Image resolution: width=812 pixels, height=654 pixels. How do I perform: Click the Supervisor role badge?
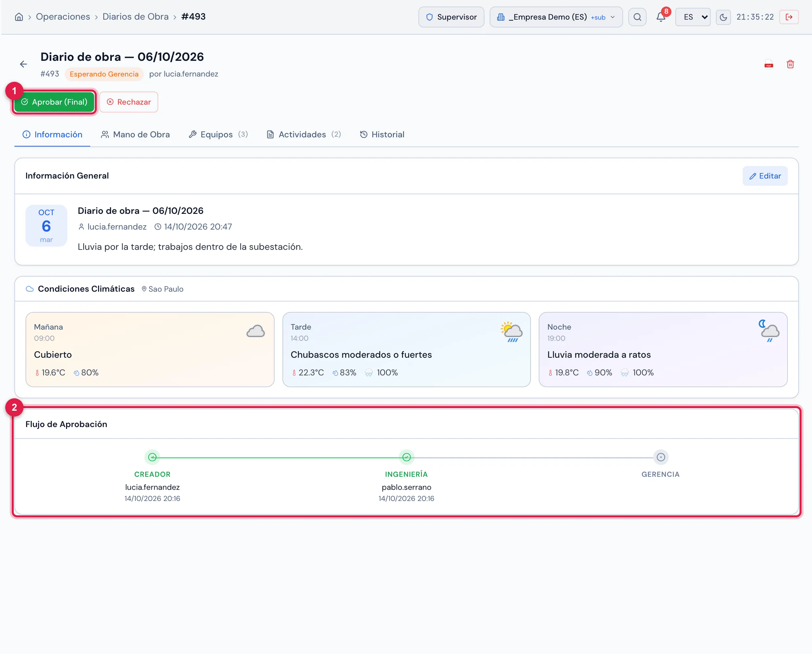click(x=451, y=17)
